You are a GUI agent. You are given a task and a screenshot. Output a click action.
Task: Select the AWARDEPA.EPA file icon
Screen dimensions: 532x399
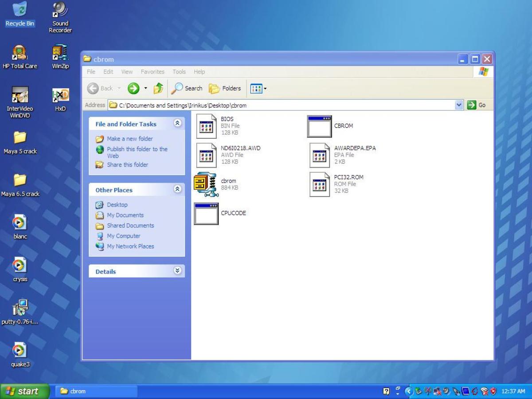pyautogui.click(x=320, y=155)
